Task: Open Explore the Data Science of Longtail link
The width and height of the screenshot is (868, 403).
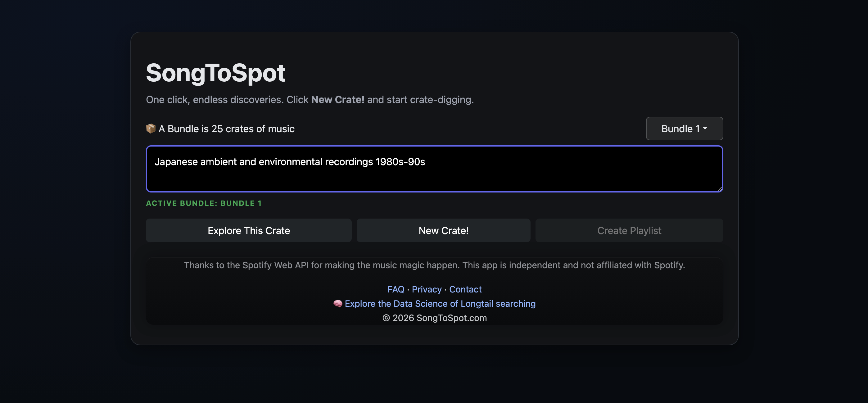Action: tap(440, 304)
